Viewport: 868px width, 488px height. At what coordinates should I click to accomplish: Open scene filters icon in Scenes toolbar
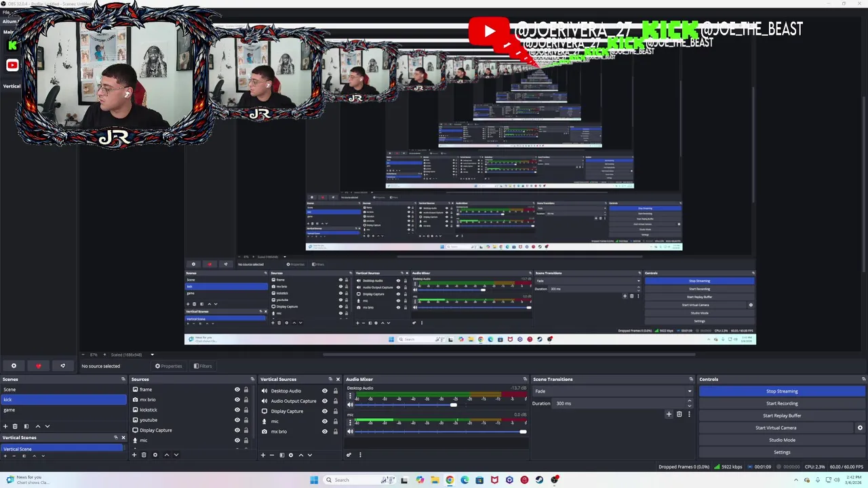[26, 426]
